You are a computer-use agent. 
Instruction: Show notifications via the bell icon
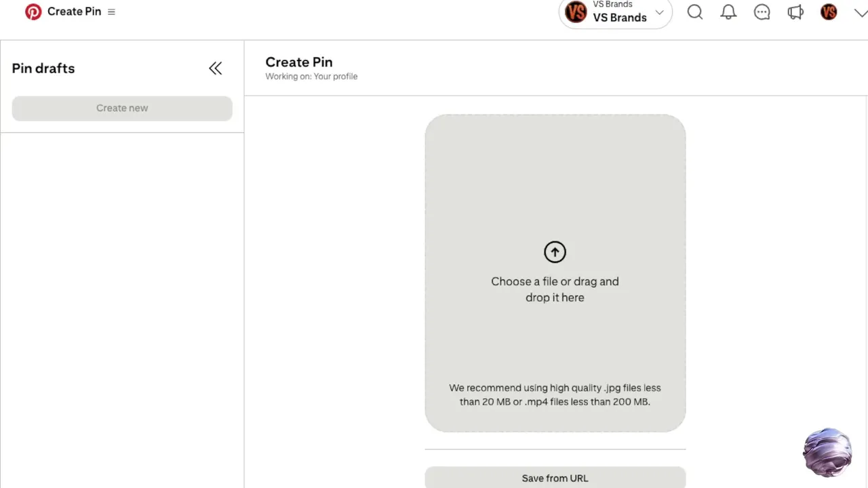[728, 12]
